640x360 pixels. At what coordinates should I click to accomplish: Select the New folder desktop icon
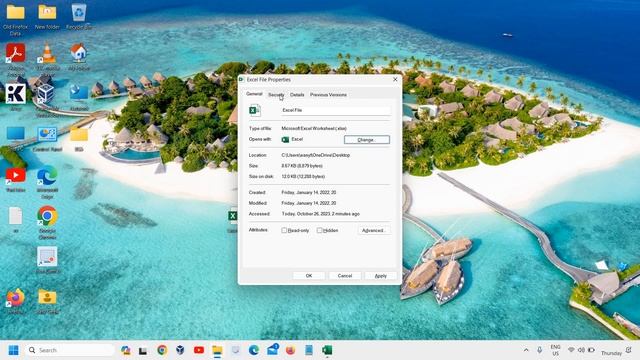(47, 17)
